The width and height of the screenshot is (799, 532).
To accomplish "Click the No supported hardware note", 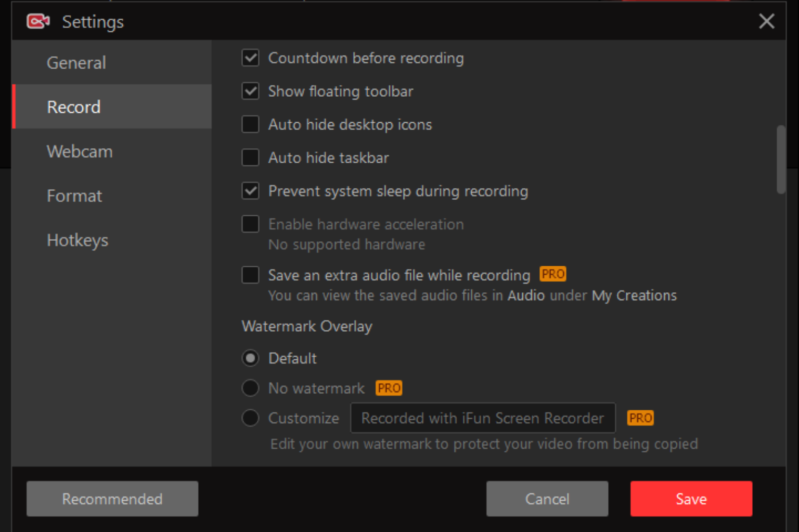I will click(346, 244).
